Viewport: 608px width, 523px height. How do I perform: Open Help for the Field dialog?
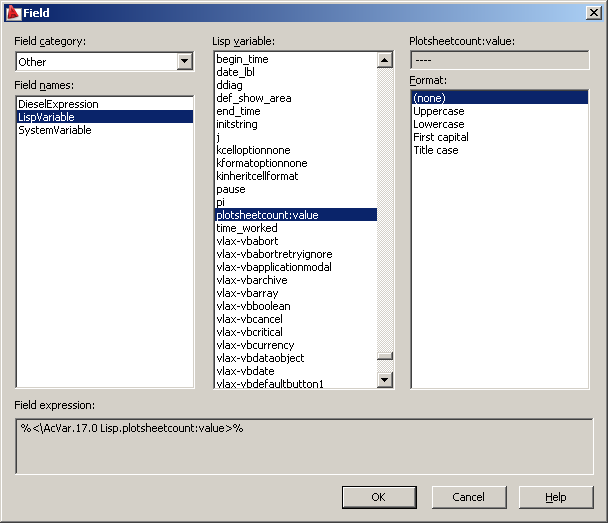click(556, 497)
